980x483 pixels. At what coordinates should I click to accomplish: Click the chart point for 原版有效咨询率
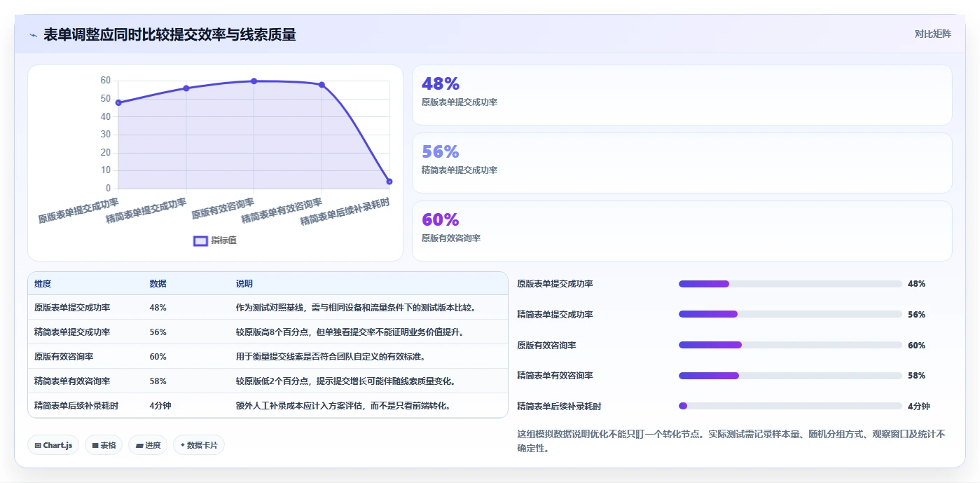[x=254, y=81]
